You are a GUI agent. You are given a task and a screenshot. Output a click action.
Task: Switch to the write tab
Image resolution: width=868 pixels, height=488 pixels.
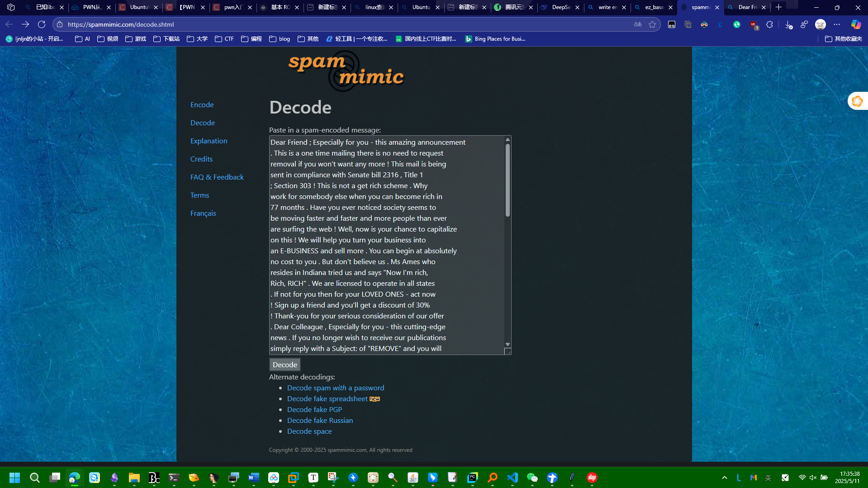pyautogui.click(x=607, y=7)
